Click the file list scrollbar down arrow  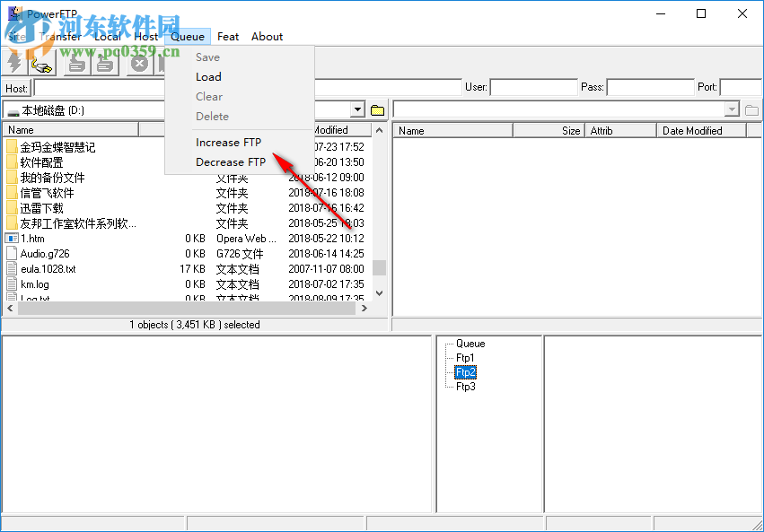[379, 292]
